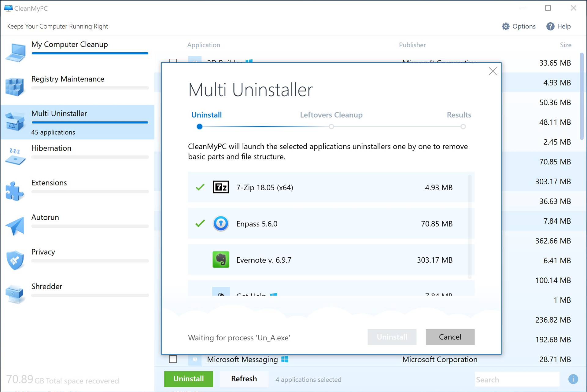The height and width of the screenshot is (392, 587).
Task: Click the Shredder sidebar label
Action: pos(47,286)
